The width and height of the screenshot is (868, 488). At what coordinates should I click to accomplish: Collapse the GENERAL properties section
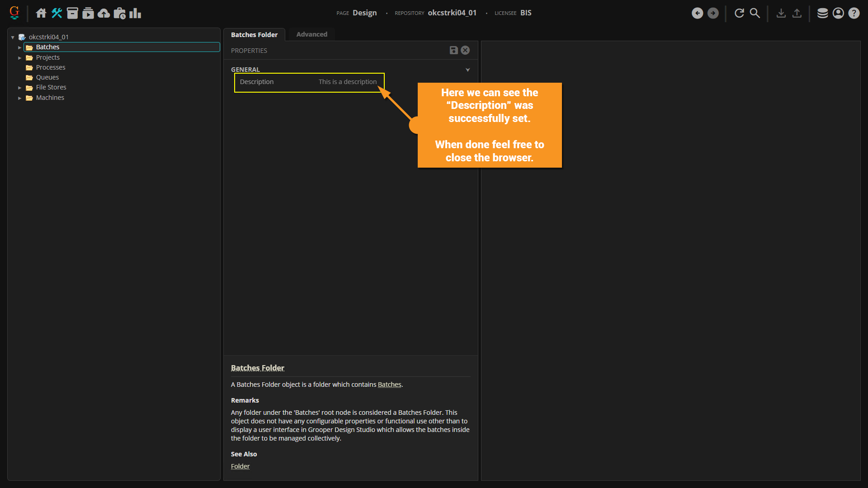[467, 70]
